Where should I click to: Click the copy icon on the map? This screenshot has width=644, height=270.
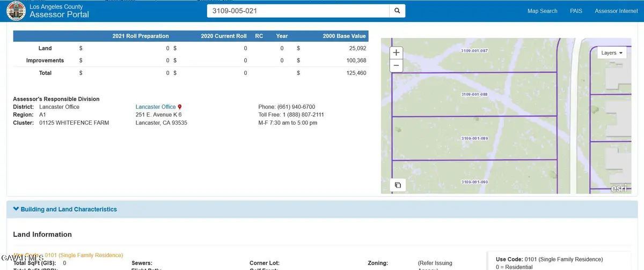click(x=398, y=185)
